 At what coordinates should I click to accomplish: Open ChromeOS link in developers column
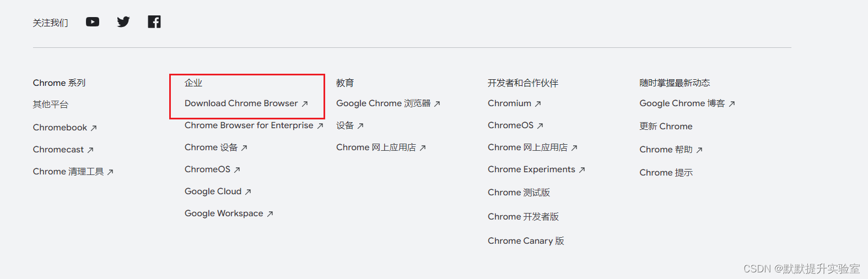tap(516, 125)
